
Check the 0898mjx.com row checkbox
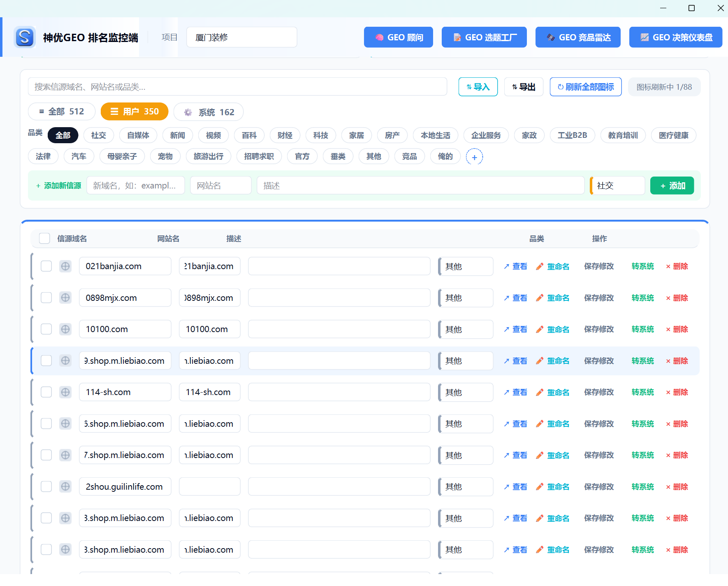pos(46,298)
